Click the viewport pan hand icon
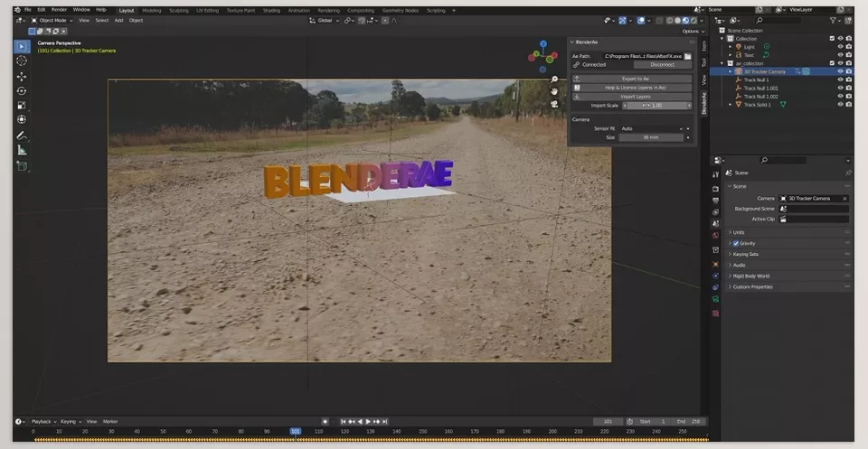This screenshot has height=449, width=868. [x=554, y=92]
